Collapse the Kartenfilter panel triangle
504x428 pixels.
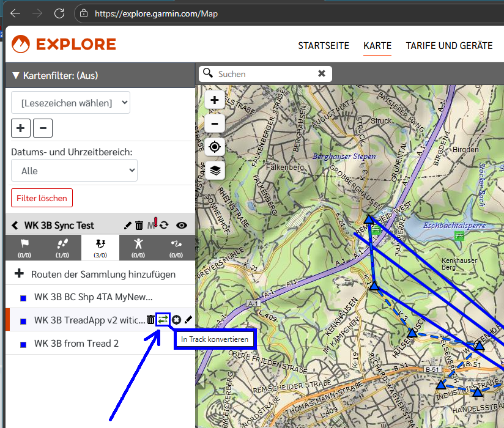(15, 75)
